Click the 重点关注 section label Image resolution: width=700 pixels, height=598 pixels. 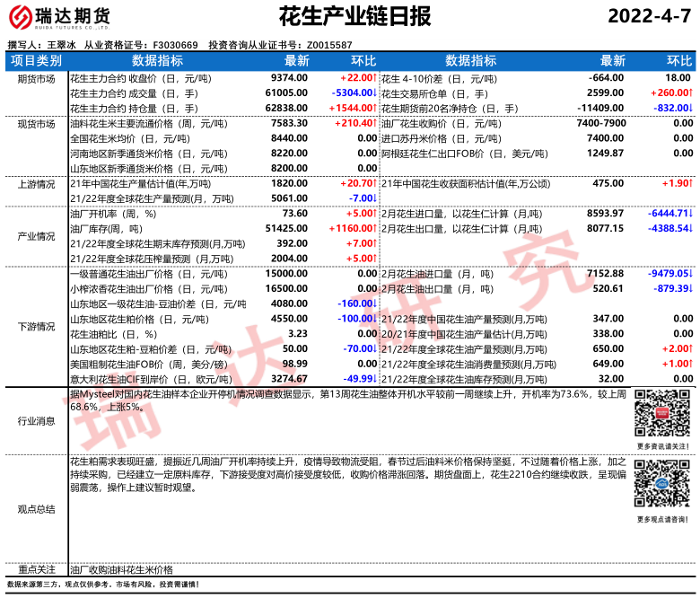coord(36,569)
